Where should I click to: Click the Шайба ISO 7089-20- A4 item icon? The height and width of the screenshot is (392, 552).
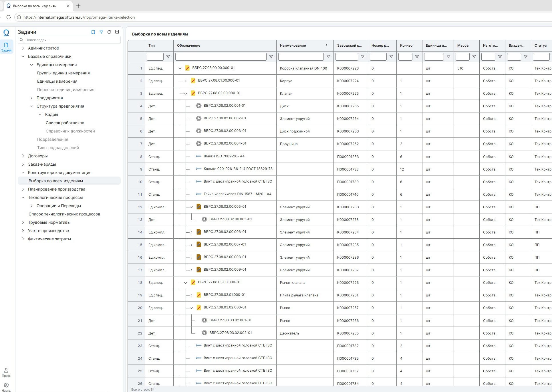point(198,156)
